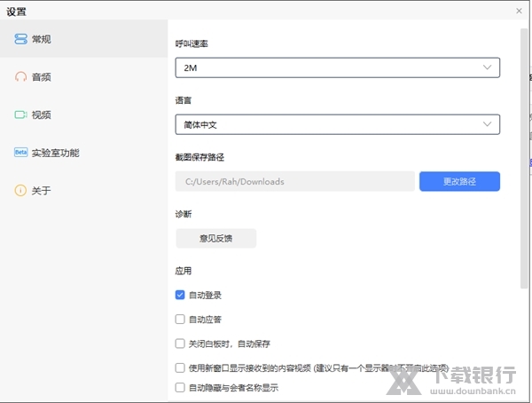Image resolution: width=532 pixels, height=403 pixels.
Task: Click the 常规 general settings icon
Action: click(20, 39)
